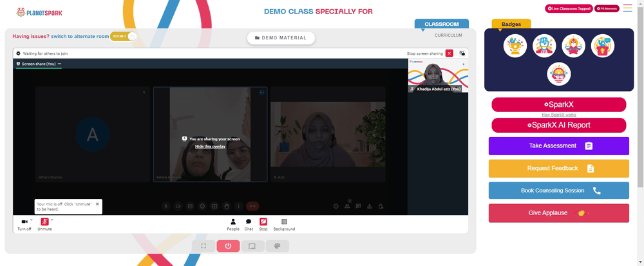Select the Badges tab
Image resolution: width=644 pixels, height=266 pixels.
[x=511, y=24]
